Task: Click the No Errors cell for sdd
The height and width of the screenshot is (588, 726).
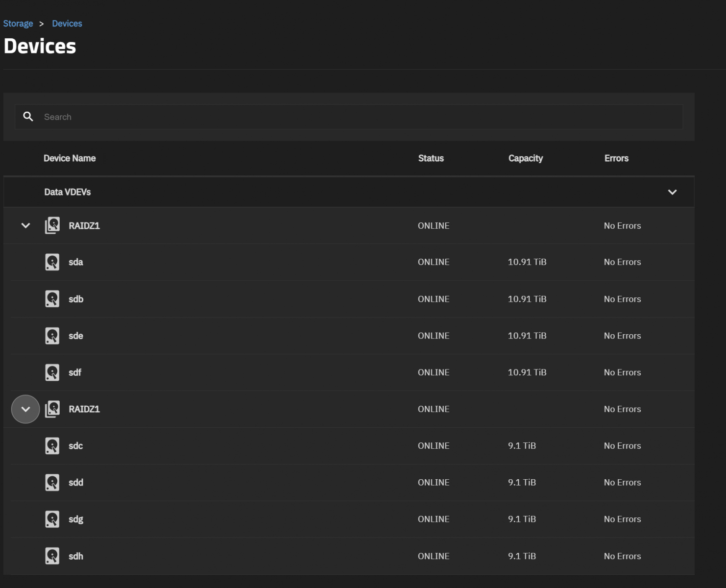Action: click(x=623, y=483)
